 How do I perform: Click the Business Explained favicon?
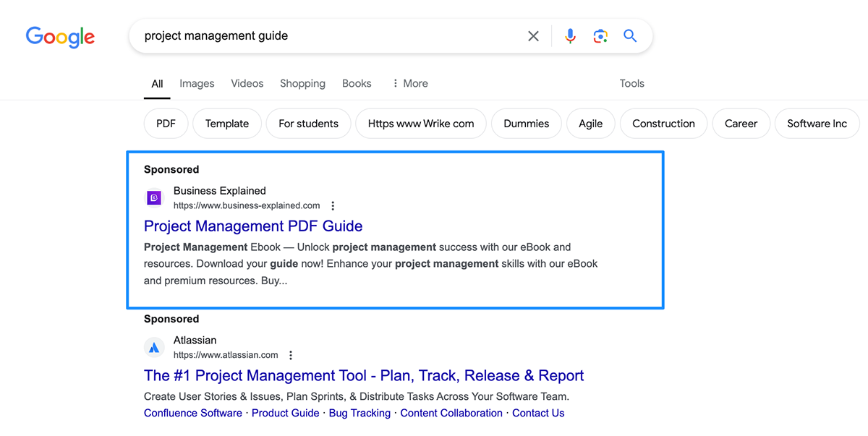[154, 197]
